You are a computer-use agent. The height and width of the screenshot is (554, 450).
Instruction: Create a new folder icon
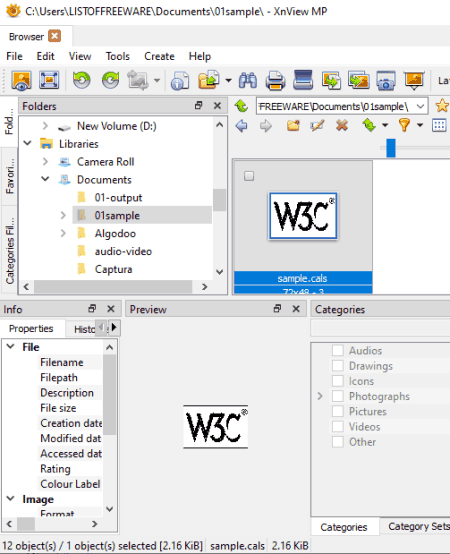point(293,125)
